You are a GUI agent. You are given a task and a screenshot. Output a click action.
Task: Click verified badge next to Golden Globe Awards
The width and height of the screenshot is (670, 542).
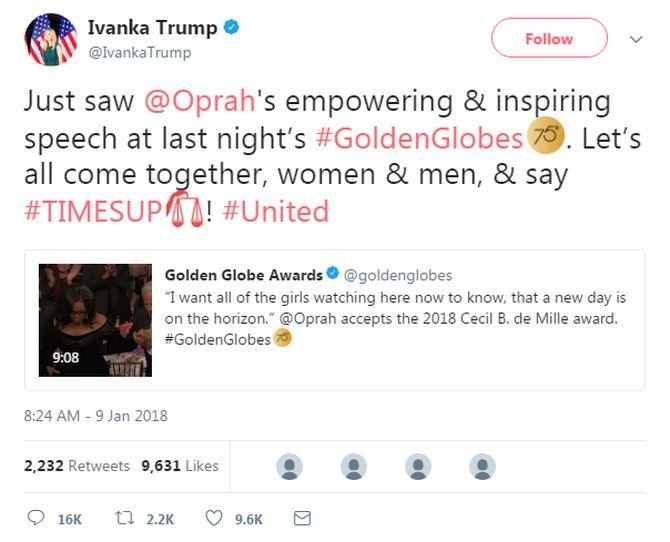[x=332, y=273]
